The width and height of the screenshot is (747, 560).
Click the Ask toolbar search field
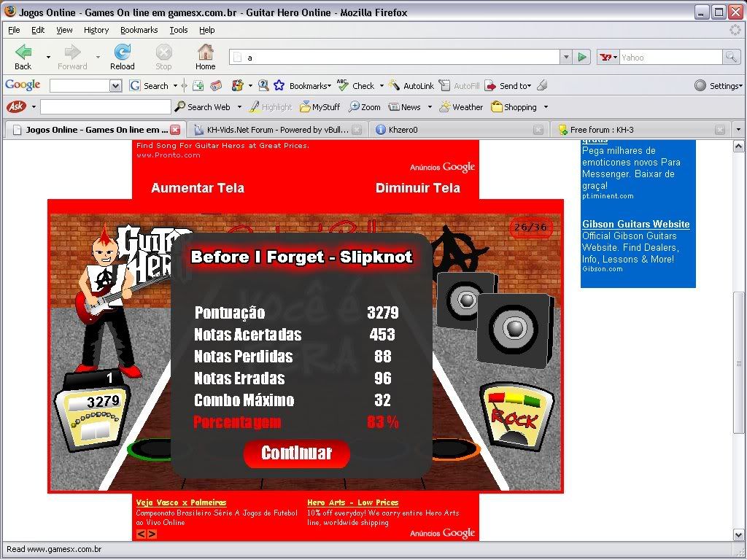(x=106, y=106)
